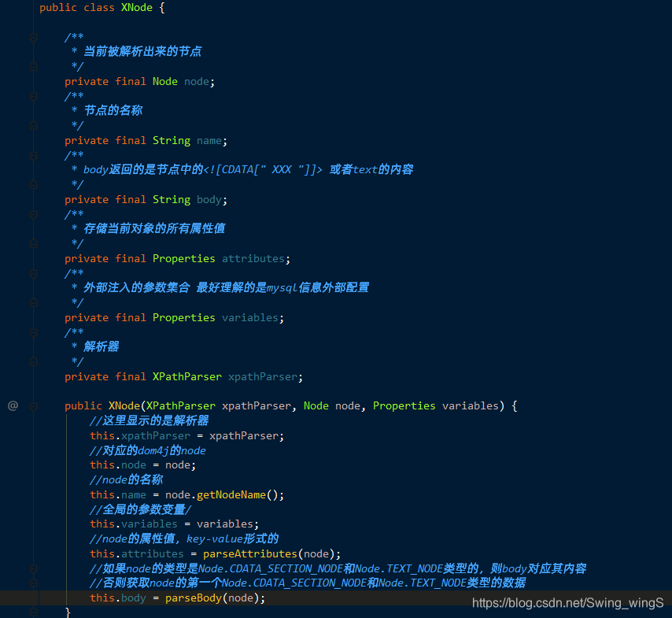
Task: Click fold-end marker after 当前被解析出来的节点 comment
Action: point(33,66)
